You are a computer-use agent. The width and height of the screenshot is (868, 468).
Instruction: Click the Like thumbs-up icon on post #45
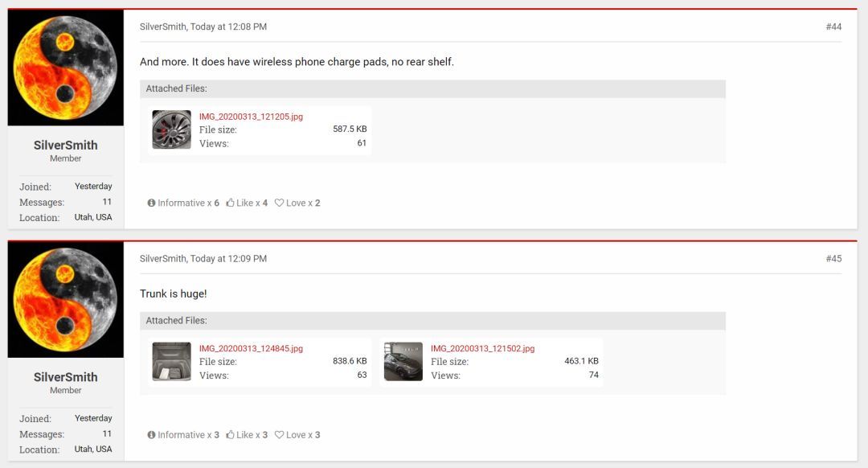click(x=231, y=435)
